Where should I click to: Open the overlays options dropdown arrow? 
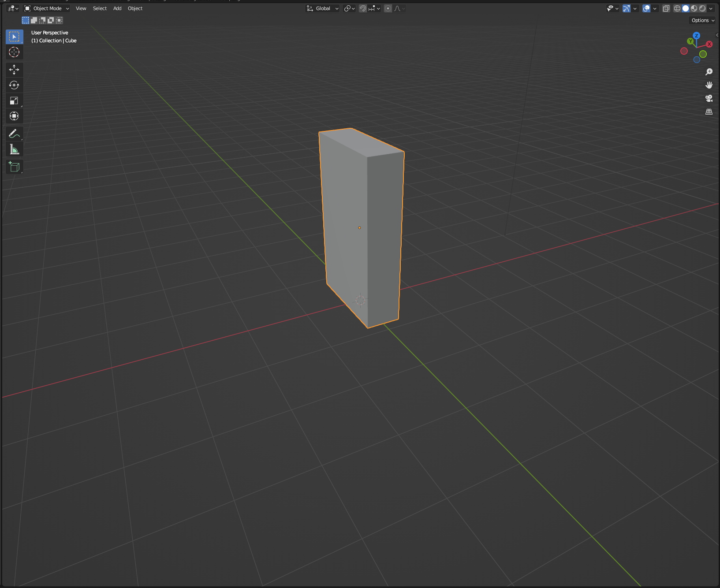click(x=655, y=8)
